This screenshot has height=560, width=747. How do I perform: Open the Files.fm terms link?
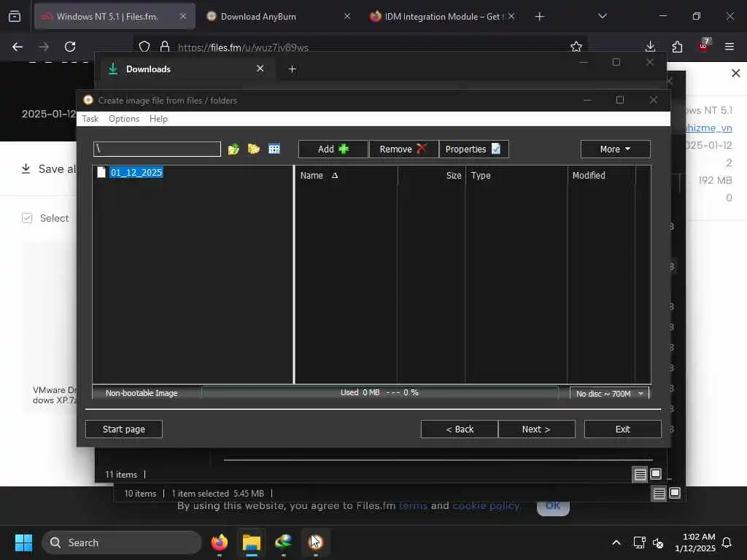pyautogui.click(x=413, y=506)
